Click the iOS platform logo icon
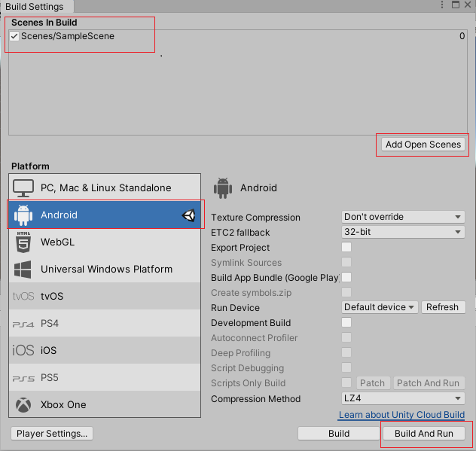Image resolution: width=476 pixels, height=451 pixels. click(x=23, y=350)
